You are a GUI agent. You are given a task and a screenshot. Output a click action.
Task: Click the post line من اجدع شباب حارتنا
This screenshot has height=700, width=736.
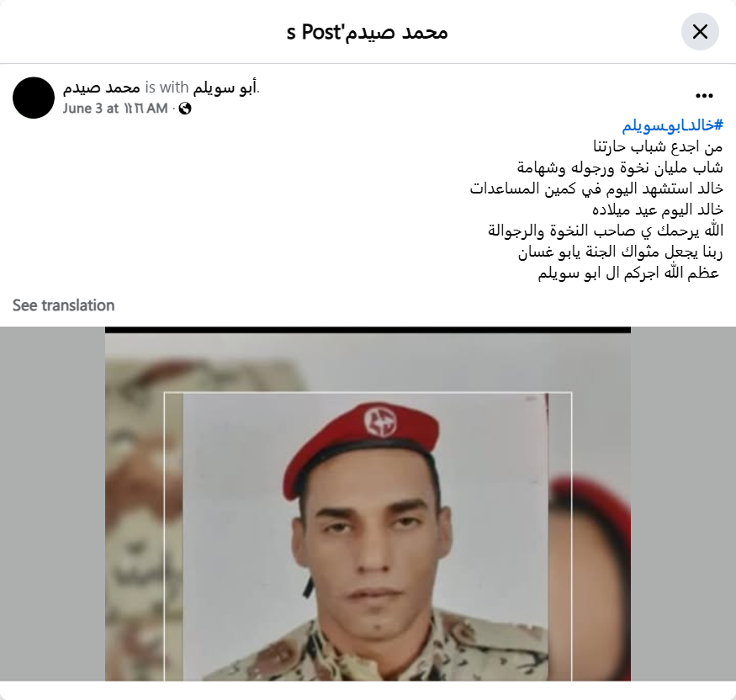[658, 146]
